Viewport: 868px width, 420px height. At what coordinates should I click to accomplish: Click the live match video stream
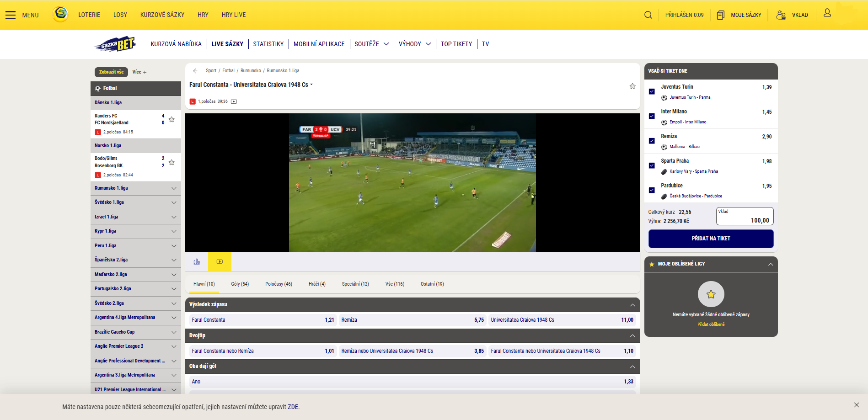tap(412, 183)
